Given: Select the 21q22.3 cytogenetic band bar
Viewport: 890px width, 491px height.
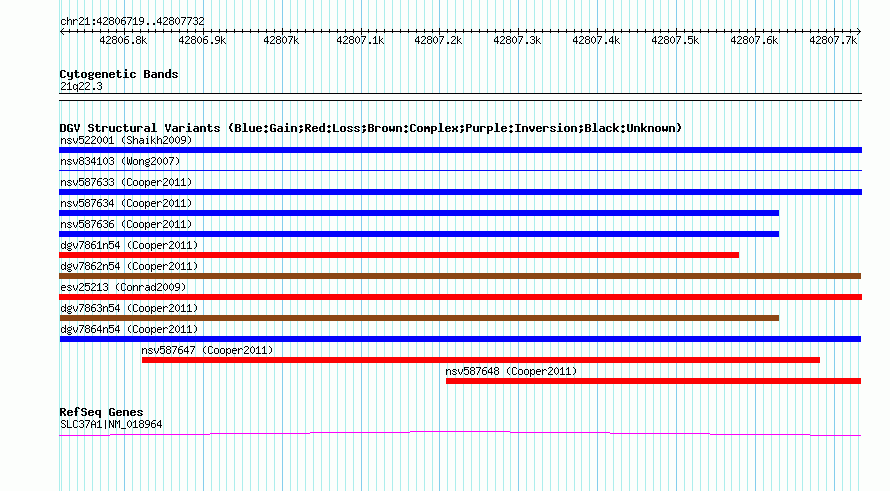Looking at the screenshot, I should [460, 97].
